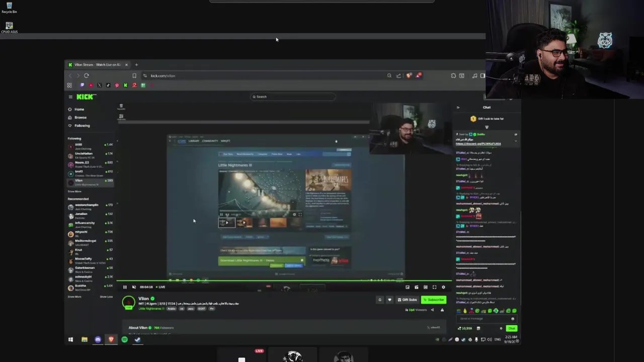644x362 pixels.
Task: Expand Recommended list with Show More
Action: coord(74,297)
